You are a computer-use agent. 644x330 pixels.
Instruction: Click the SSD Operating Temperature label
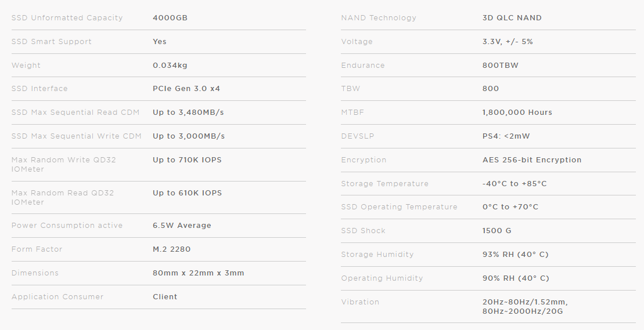(x=399, y=207)
